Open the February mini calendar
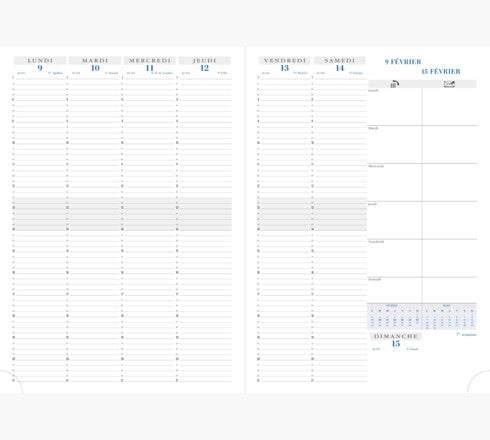490x440 pixels. coord(394,316)
